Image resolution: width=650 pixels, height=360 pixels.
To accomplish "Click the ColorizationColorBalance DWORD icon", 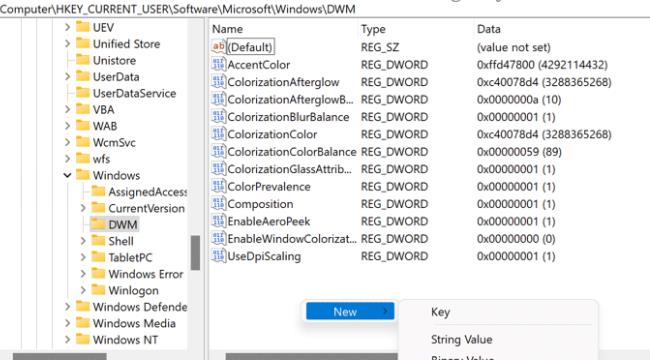I will coord(218,151).
